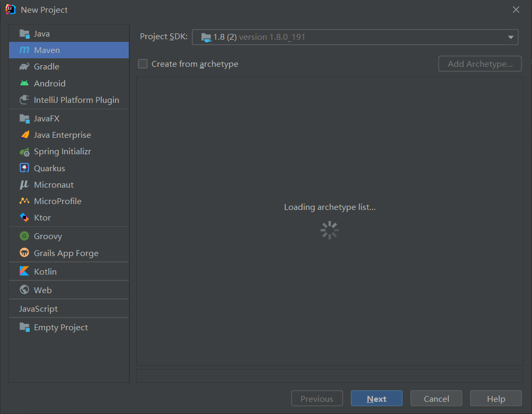Click the IntelliJ IDEA logo in title bar
Viewport: 532px width, 414px height.
point(11,10)
